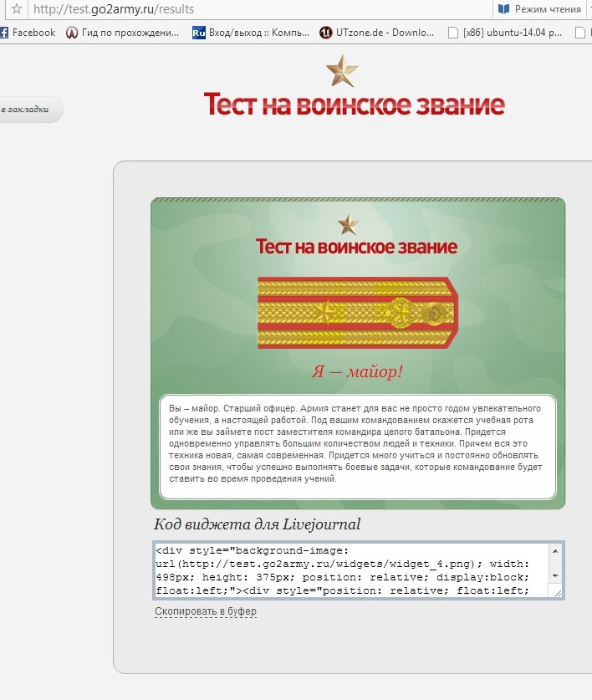Click the blue Ru bookmark favicon
The image size is (592, 700).
(199, 33)
